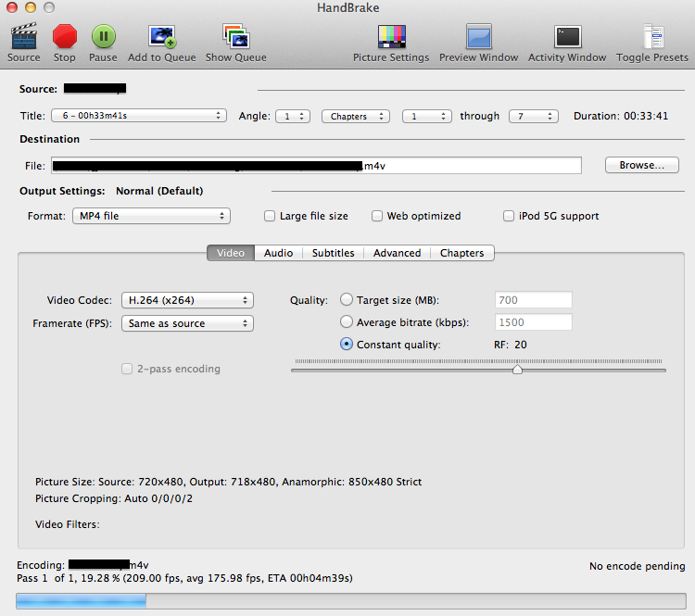Image resolution: width=695 pixels, height=616 pixels.
Task: Click 'No encode pending' status text
Action: (637, 566)
